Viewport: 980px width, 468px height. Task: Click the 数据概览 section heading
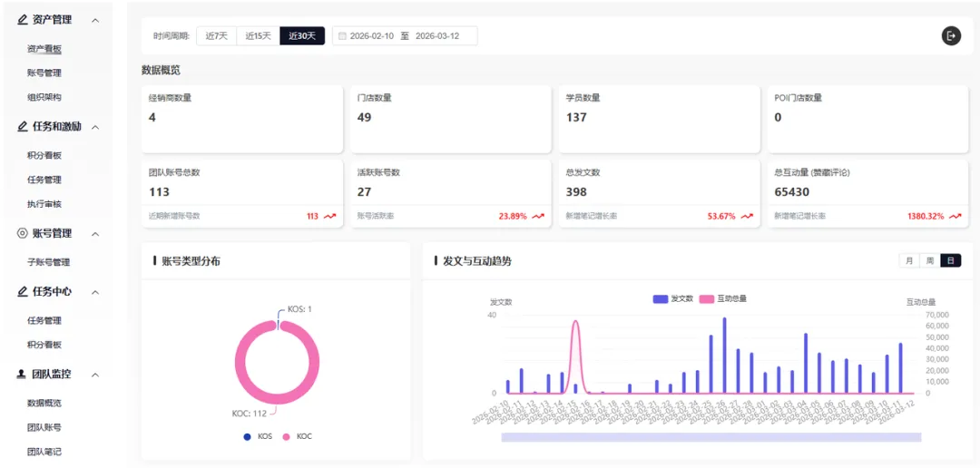162,70
